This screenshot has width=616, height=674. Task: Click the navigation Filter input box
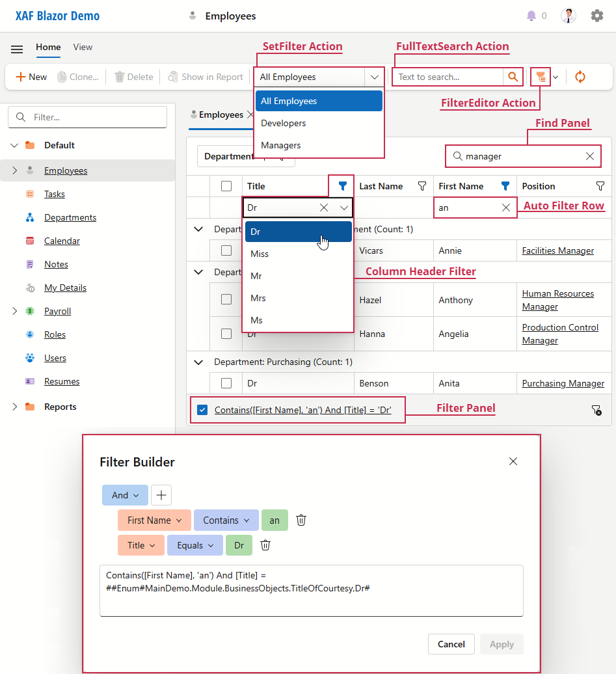(x=87, y=117)
